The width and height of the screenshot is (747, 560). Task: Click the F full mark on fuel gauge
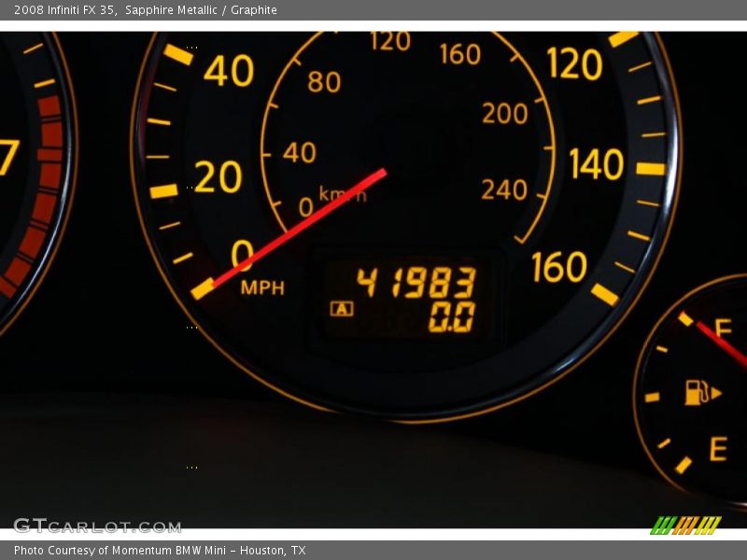click(x=723, y=329)
